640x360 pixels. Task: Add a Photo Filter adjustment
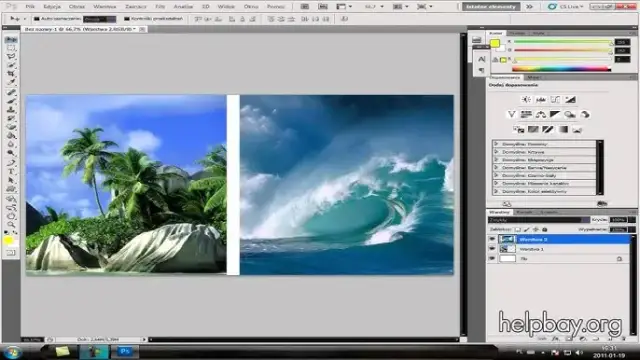[570, 114]
